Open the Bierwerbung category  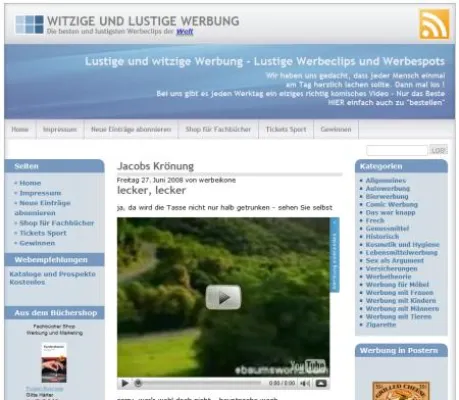tap(387, 196)
